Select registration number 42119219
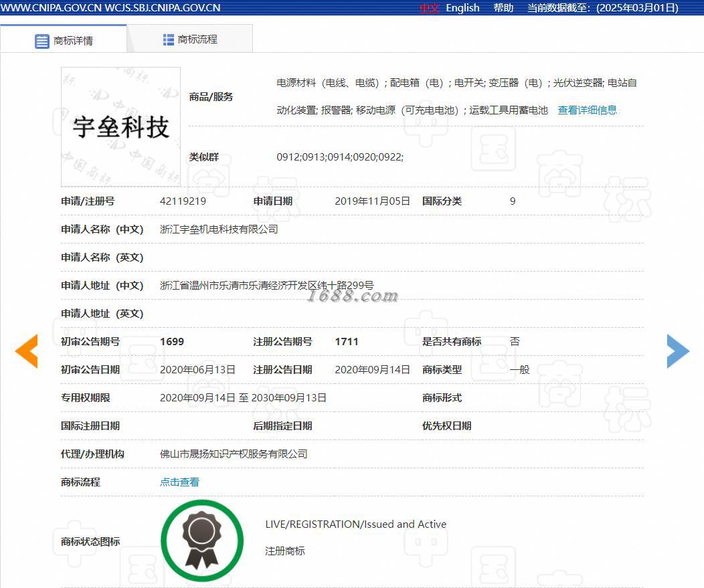Image resolution: width=704 pixels, height=588 pixels. coord(183,201)
